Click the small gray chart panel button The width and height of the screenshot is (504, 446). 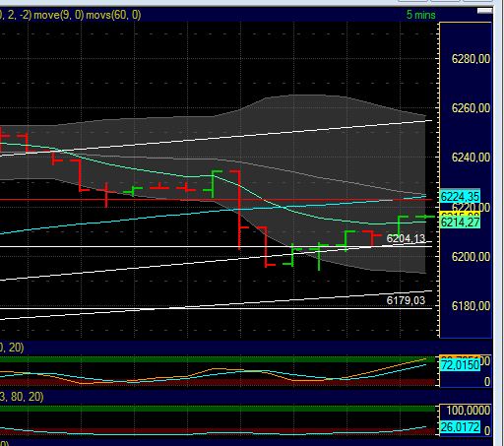pyautogui.click(x=484, y=11)
